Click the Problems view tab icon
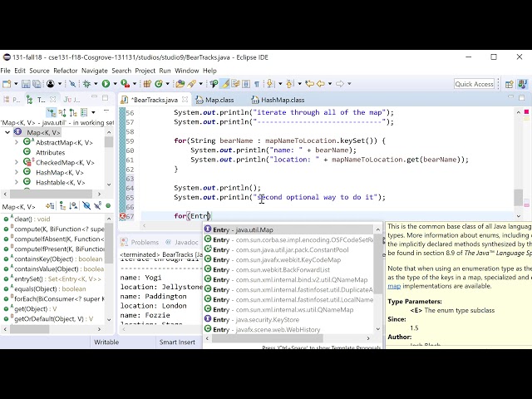Image resolution: width=532 pixels, height=399 pixels. click(x=125, y=243)
